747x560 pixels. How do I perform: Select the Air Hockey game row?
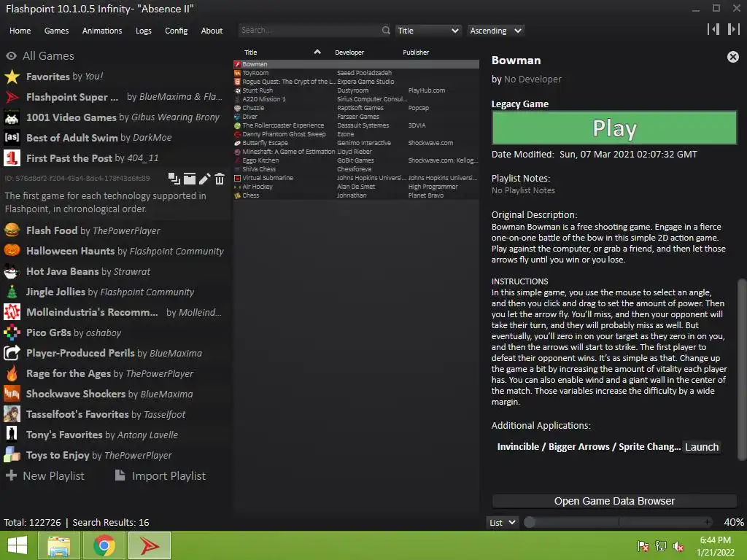pos(356,187)
